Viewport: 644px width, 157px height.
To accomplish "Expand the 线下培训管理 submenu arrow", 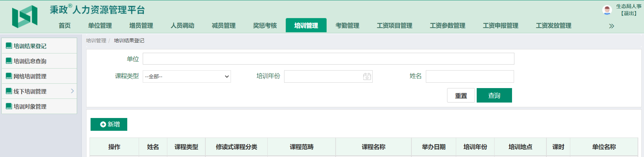I will click(72, 91).
